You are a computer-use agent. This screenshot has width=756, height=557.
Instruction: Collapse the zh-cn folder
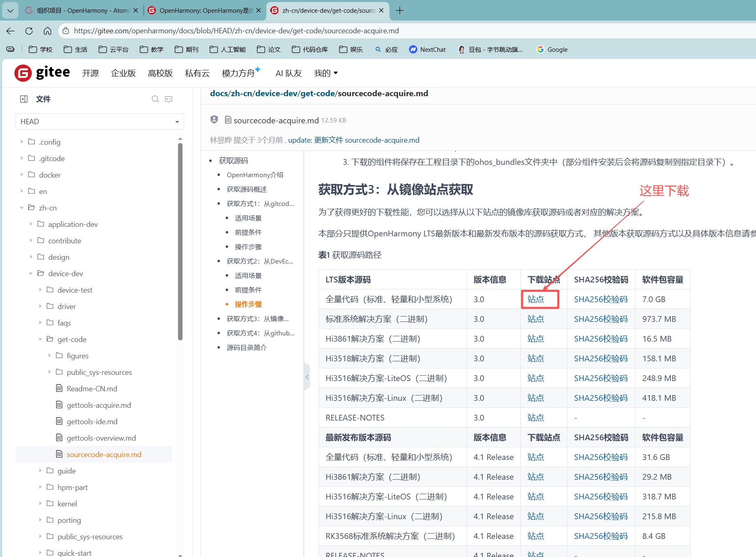[21, 208]
